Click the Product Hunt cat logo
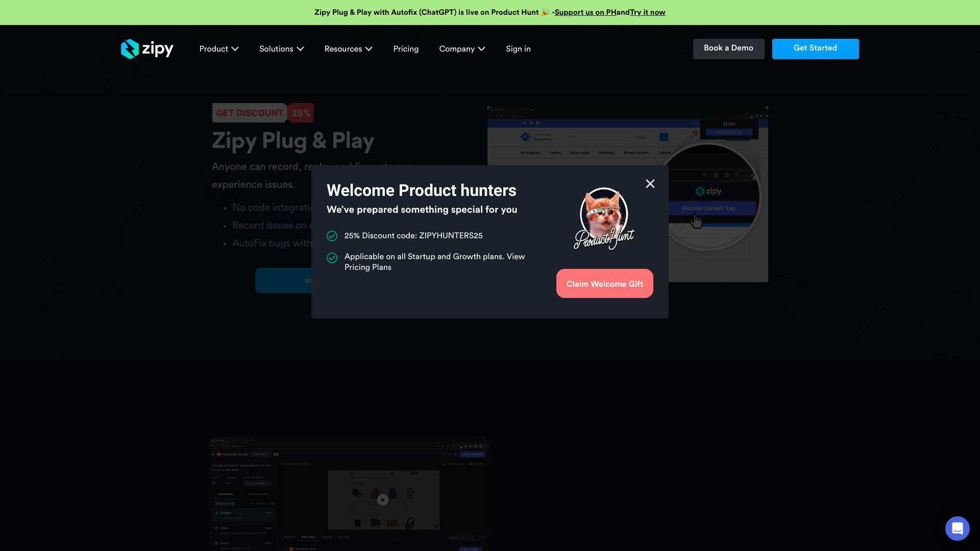Image resolution: width=980 pixels, height=551 pixels. pos(604,219)
